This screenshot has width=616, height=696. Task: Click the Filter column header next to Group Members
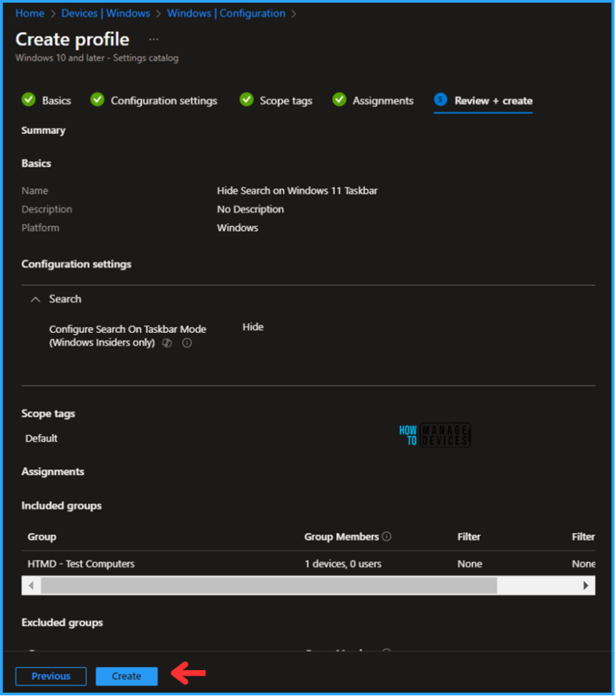pos(469,537)
